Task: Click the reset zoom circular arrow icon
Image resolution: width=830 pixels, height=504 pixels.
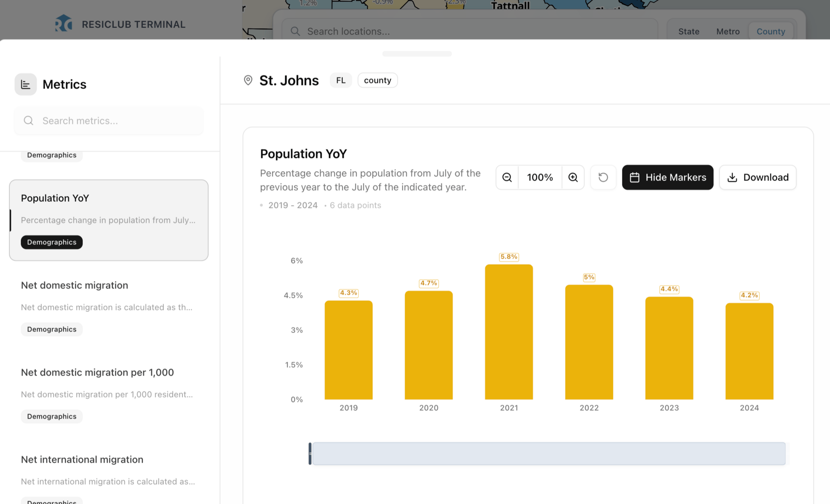Action: click(x=603, y=178)
